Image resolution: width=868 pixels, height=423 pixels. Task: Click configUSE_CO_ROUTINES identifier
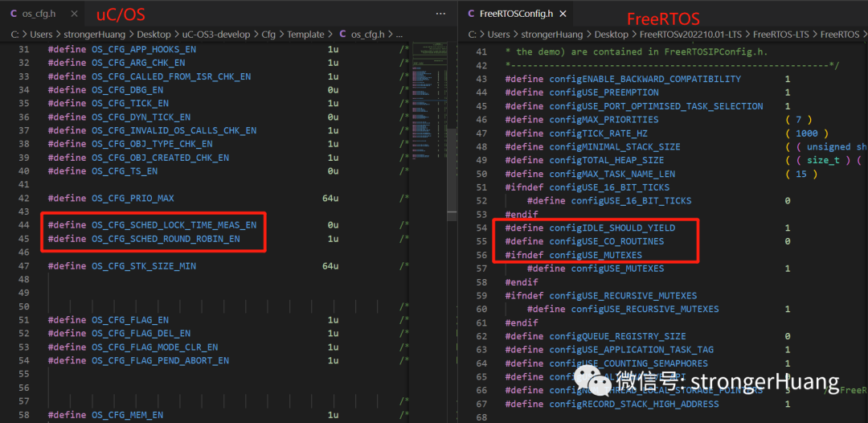coord(607,241)
